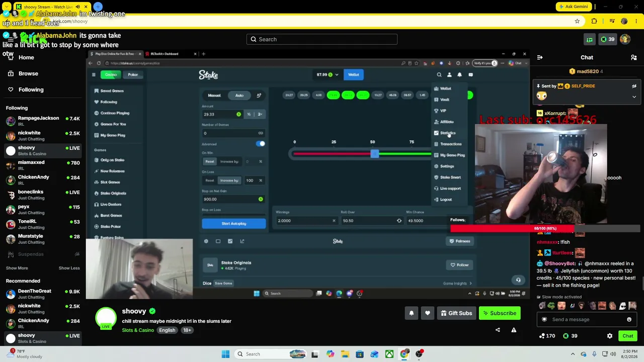
Task: Click Start Autoplay in streamed Stake
Action: click(234, 223)
